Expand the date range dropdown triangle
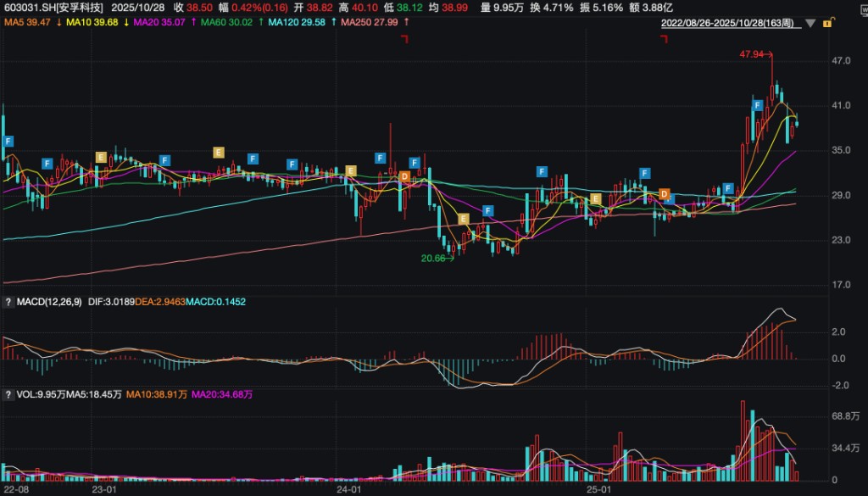868x496 pixels. (x=810, y=23)
